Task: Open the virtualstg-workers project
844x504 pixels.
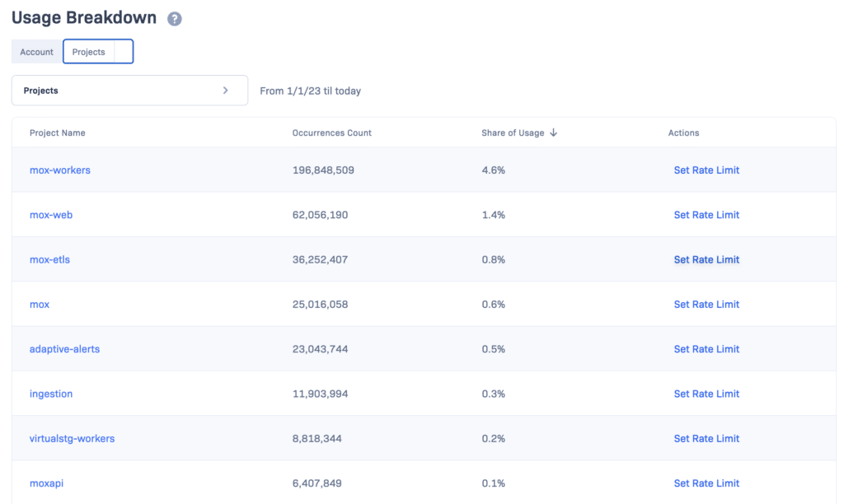Action: (x=73, y=438)
